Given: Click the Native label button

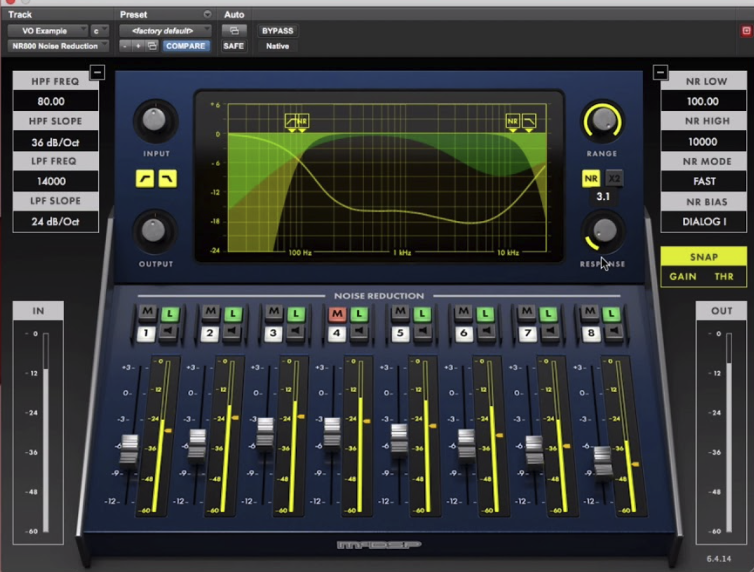Looking at the screenshot, I should click(x=277, y=46).
